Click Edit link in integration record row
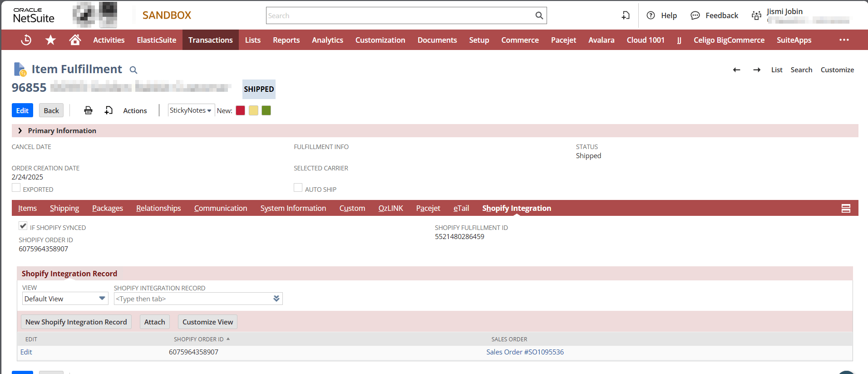 tap(26, 352)
